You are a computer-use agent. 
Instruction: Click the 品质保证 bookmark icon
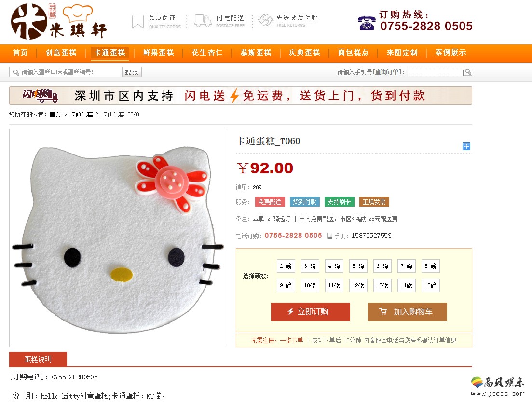138,21
